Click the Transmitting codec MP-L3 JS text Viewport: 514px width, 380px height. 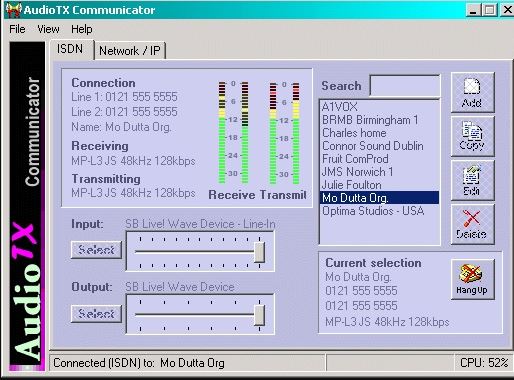[x=133, y=193]
